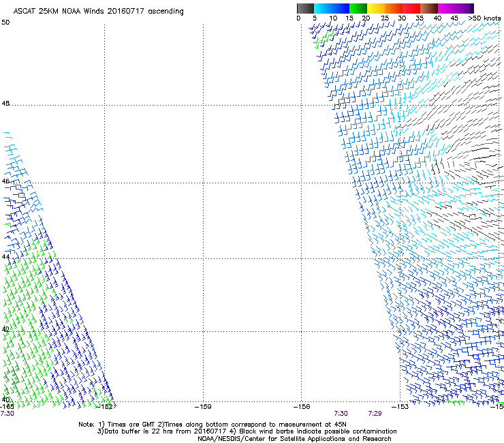Select the cyan-blue 5-15 knots color band
This screenshot has width=504, height=443.
(332, 8)
